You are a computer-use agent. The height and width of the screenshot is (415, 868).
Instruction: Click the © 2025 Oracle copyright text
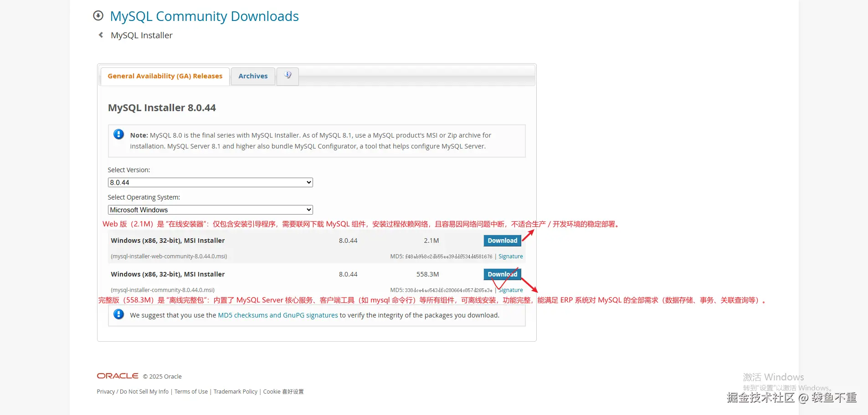162,377
